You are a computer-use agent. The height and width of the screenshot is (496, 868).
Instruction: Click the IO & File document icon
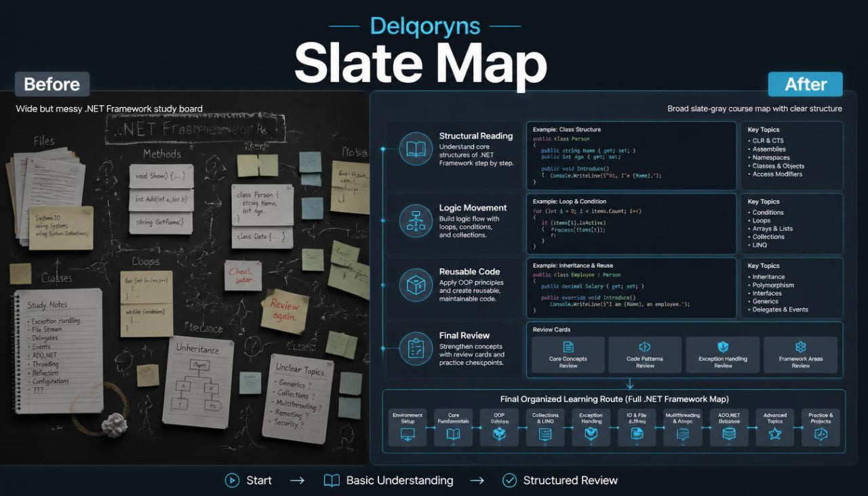[x=637, y=435]
